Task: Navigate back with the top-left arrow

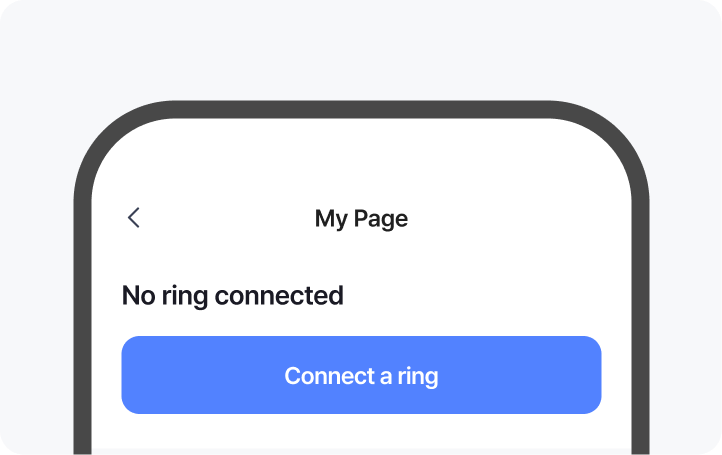Action: [x=134, y=218]
